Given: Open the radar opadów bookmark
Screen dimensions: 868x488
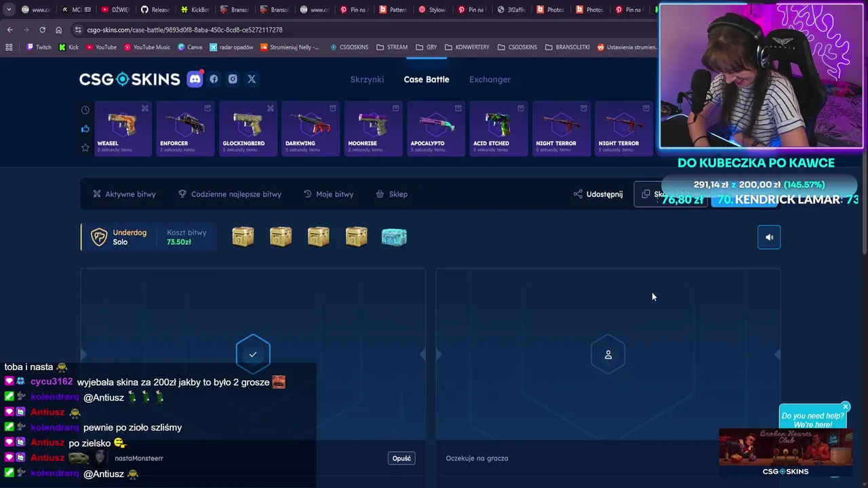Looking at the screenshot, I should click(231, 47).
